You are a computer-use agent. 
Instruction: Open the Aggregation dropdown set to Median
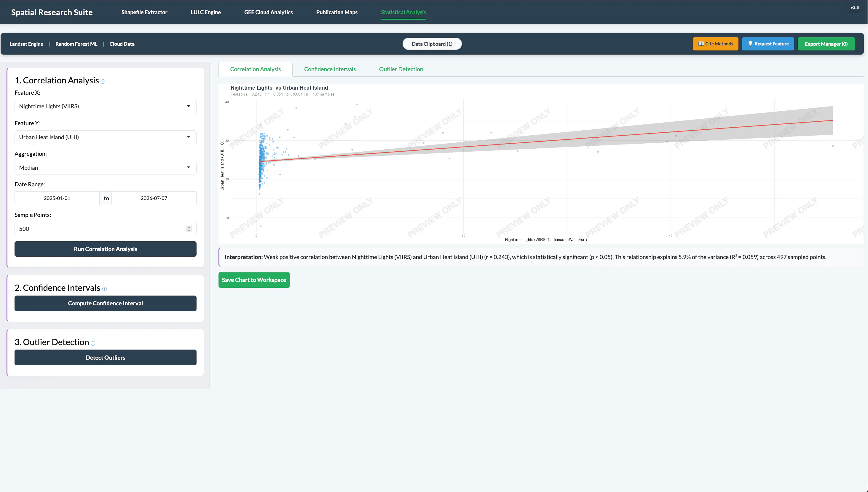(105, 168)
